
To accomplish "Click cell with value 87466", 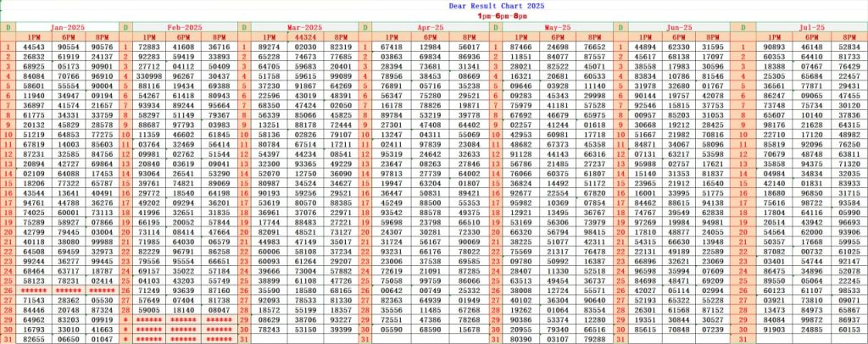I will click(x=521, y=47).
